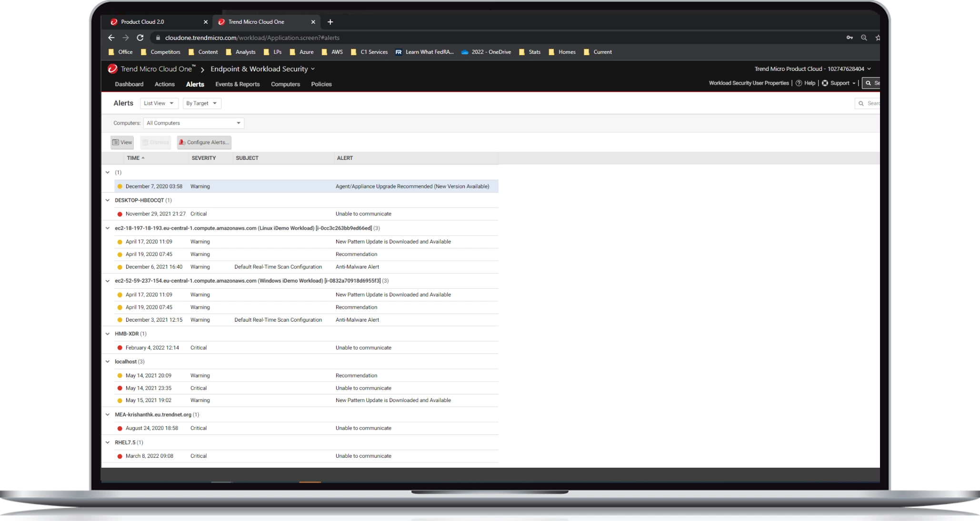Click the View list icon button

(x=122, y=142)
